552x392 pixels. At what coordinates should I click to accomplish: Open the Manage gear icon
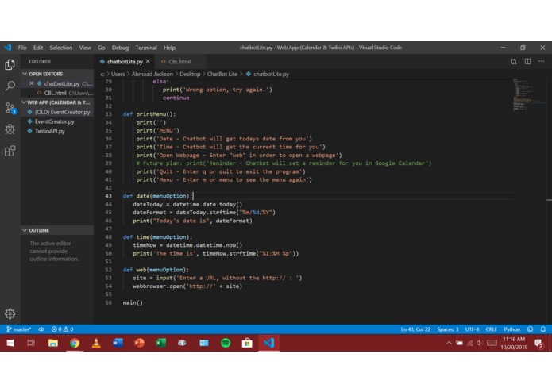pyautogui.click(x=10, y=313)
